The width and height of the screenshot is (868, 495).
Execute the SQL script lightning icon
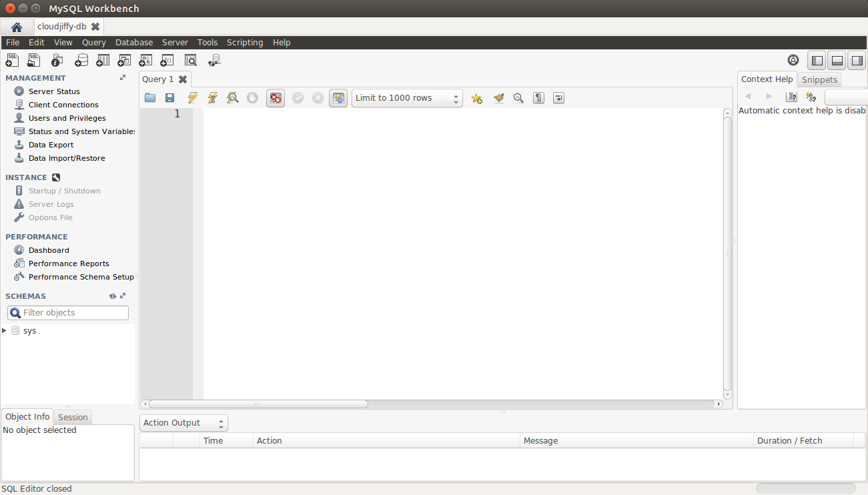point(192,98)
